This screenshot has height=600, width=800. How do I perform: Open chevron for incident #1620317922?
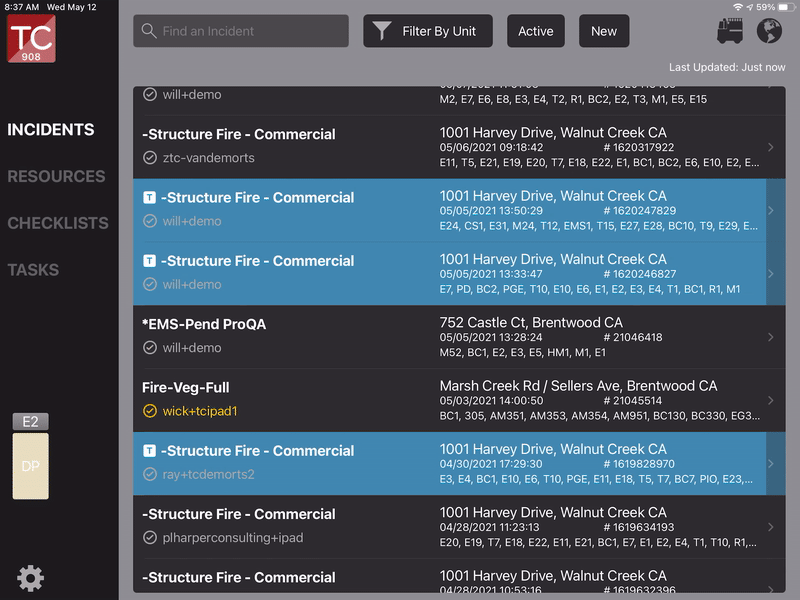pos(770,147)
